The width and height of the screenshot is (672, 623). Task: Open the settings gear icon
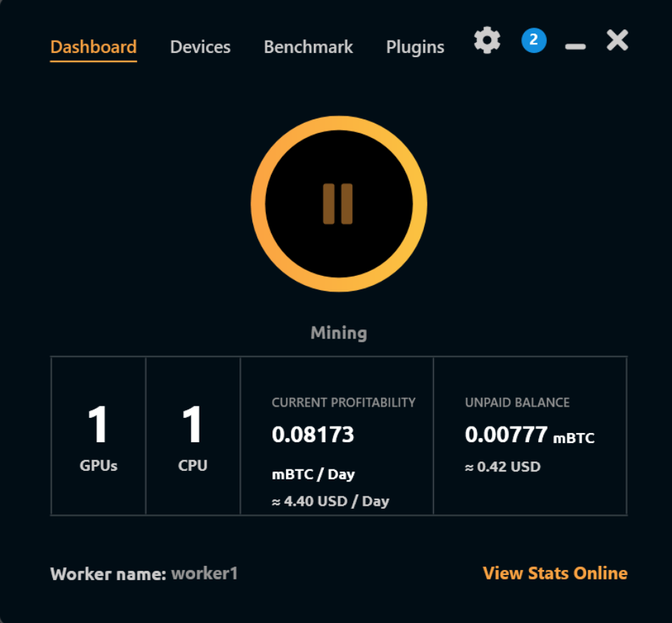click(487, 40)
